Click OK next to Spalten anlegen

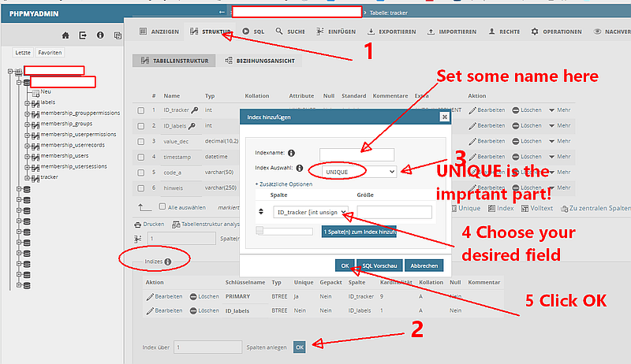[300, 347]
